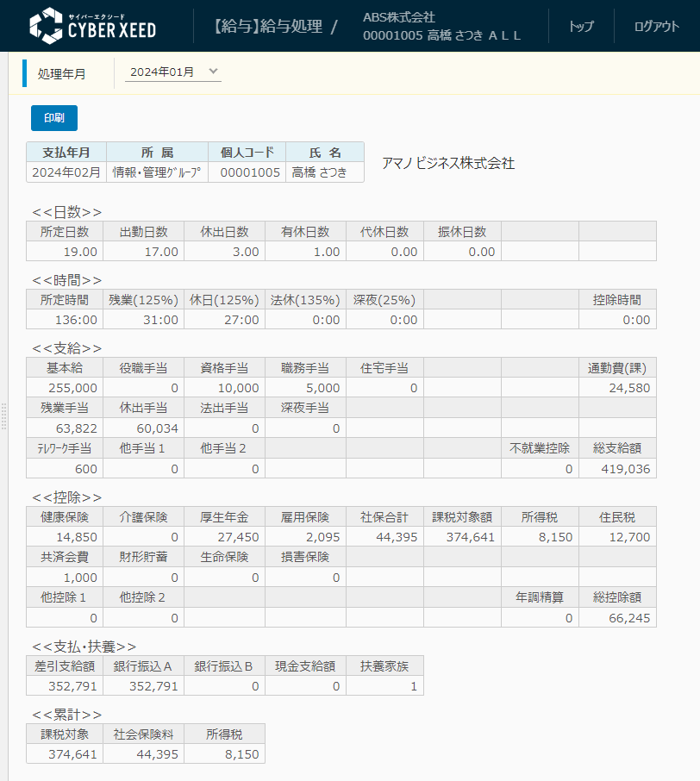Click the 差引支給額 cell showing 352,791
The image size is (700, 781).
coord(65,686)
